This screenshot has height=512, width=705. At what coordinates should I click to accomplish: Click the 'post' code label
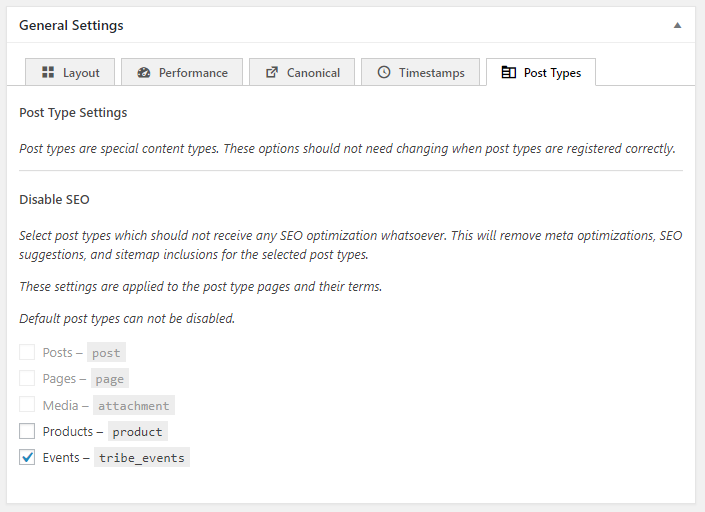tap(106, 352)
